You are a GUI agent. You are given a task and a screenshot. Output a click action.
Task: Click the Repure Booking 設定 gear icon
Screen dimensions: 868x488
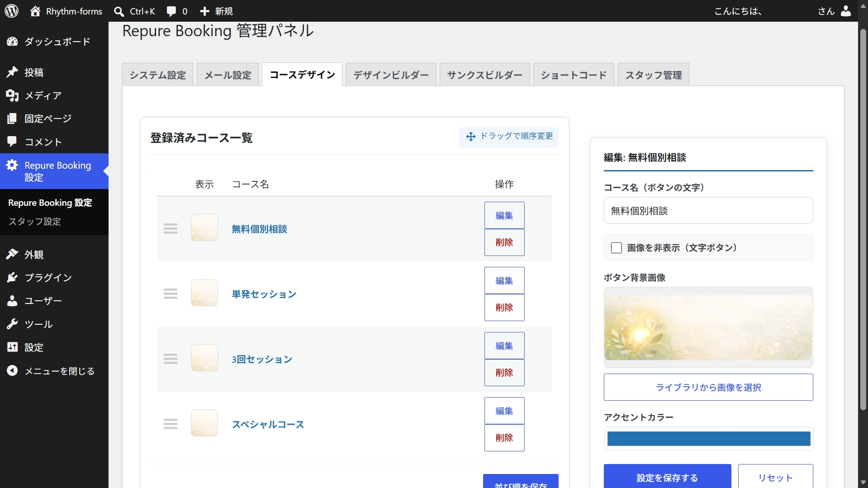pyautogui.click(x=12, y=165)
